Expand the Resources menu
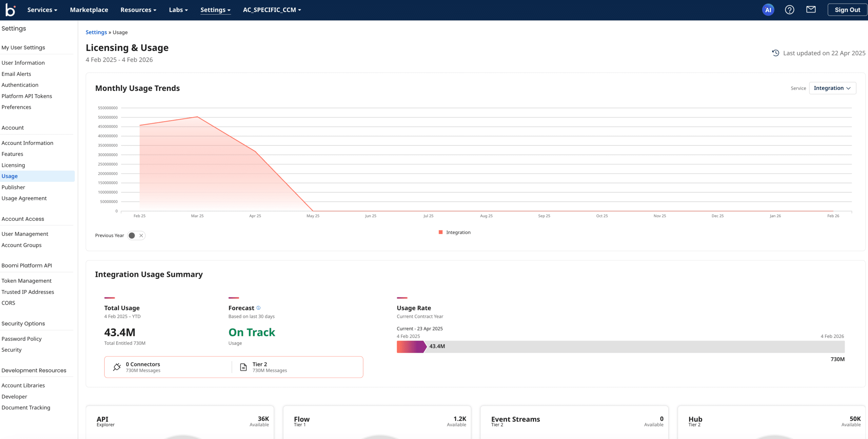Screen dimensions: 868x439 pos(138,10)
